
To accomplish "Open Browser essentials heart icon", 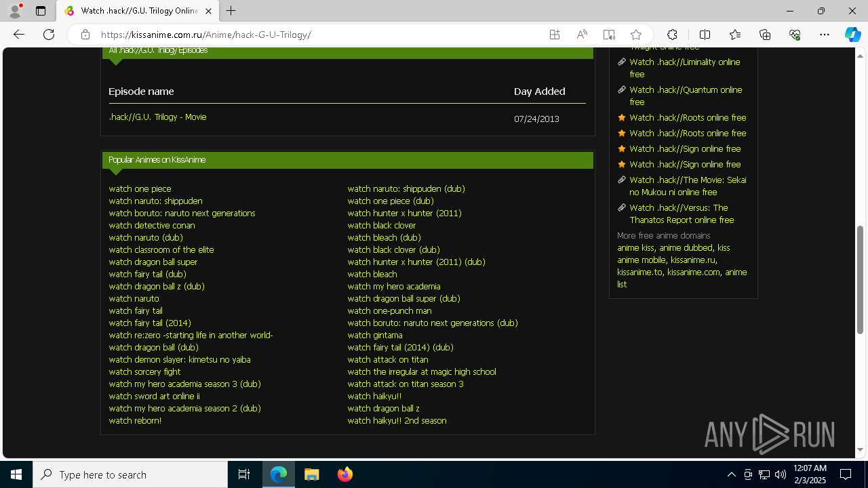I will 795,35.
